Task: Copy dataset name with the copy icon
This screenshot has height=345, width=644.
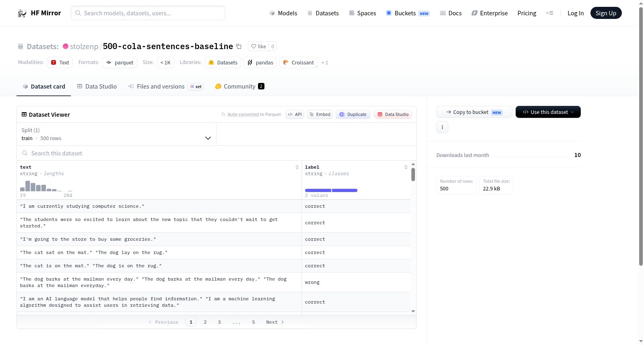Action: tap(239, 46)
